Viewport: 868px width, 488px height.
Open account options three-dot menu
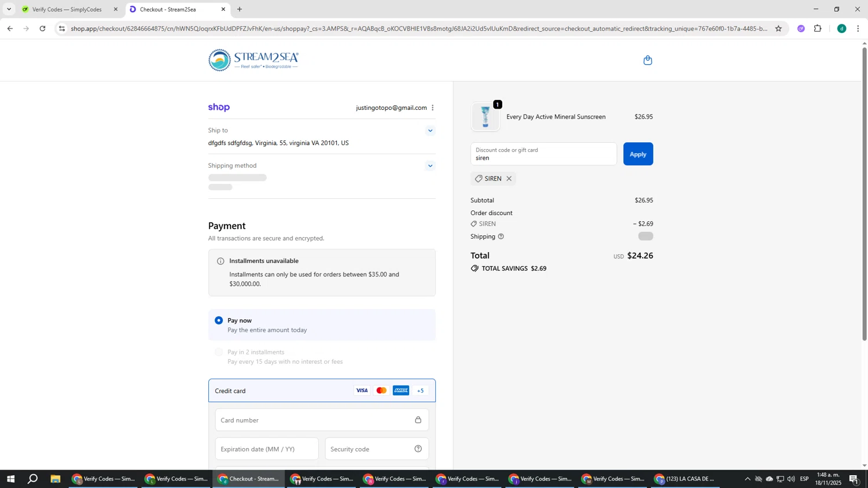[432, 108]
